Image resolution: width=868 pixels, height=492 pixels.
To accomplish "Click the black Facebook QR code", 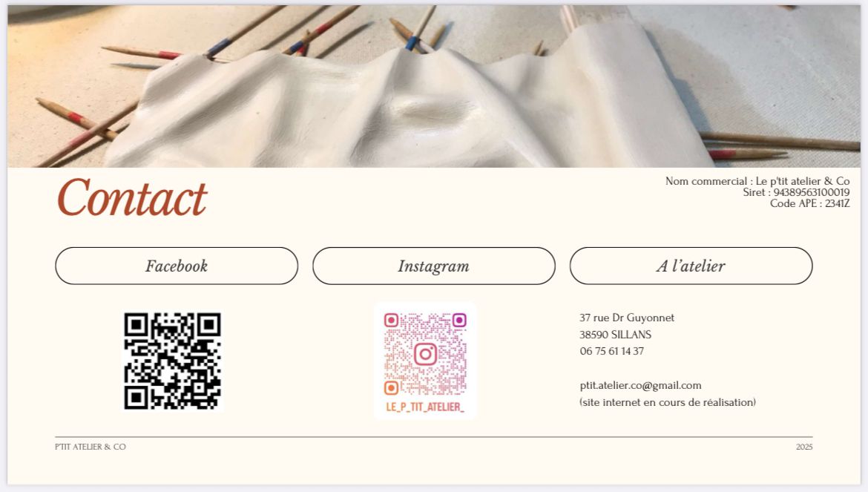I will pos(173,361).
